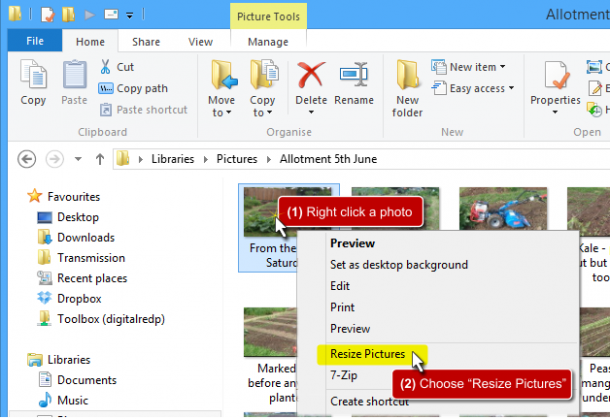Expand the Delete dropdown arrow
The image size is (610, 419).
point(311,112)
